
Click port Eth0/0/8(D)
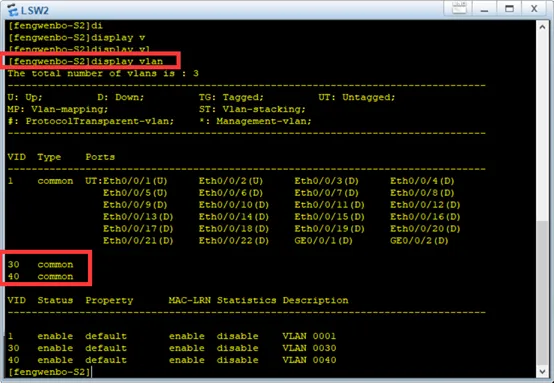coord(422,193)
